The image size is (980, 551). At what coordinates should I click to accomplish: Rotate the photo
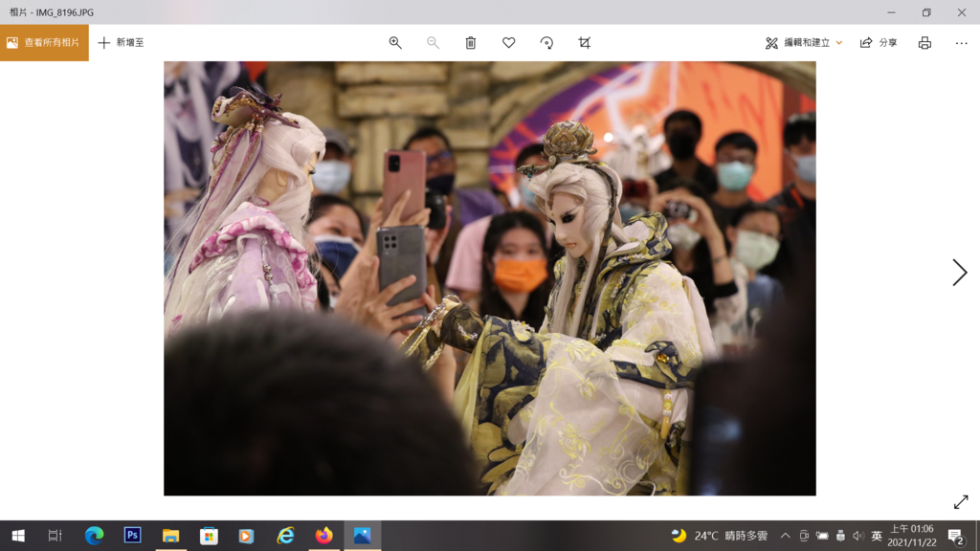tap(546, 42)
